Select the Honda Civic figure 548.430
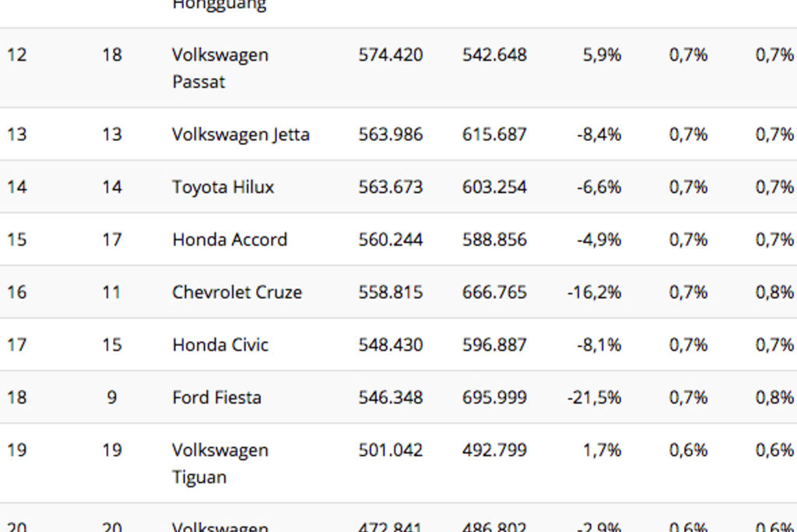The width and height of the screenshot is (797, 532). click(x=391, y=345)
